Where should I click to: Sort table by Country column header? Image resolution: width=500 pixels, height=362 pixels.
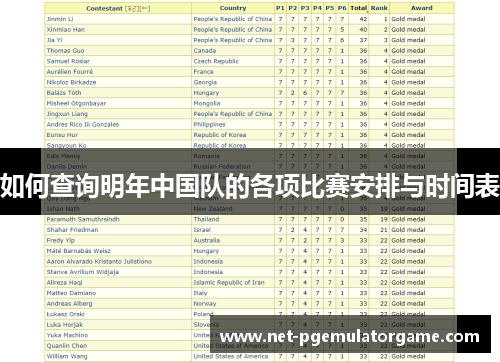coord(233,8)
